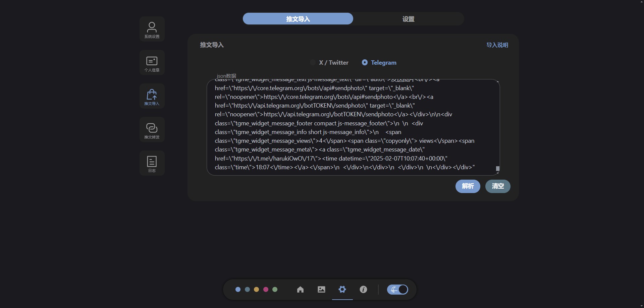
Task: Open the 导入说明 link
Action: coord(497,45)
